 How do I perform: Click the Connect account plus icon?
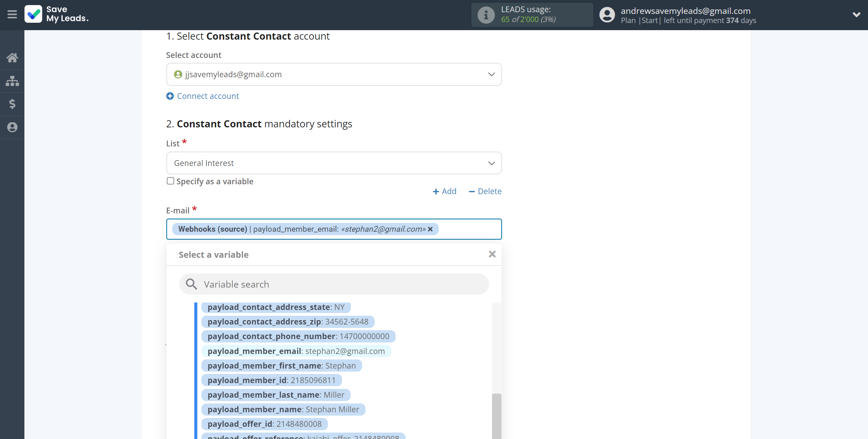pyautogui.click(x=170, y=96)
